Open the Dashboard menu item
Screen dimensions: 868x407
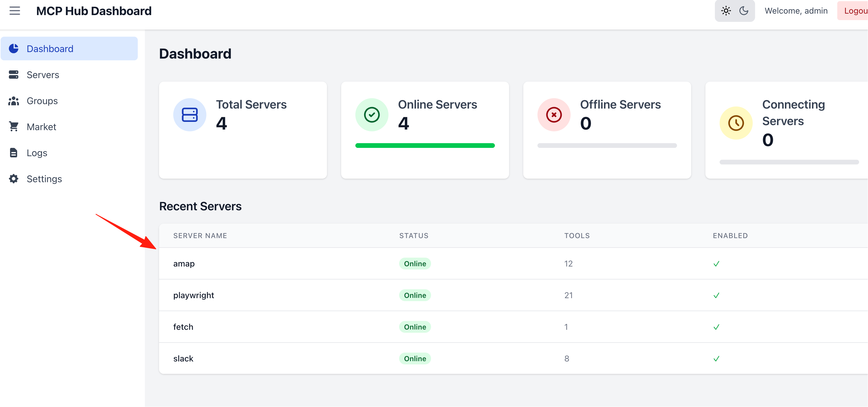tap(69, 49)
